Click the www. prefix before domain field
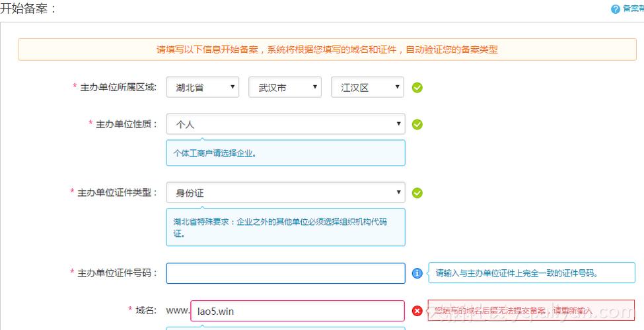Image resolution: width=644 pixels, height=330 pixels. 178,311
